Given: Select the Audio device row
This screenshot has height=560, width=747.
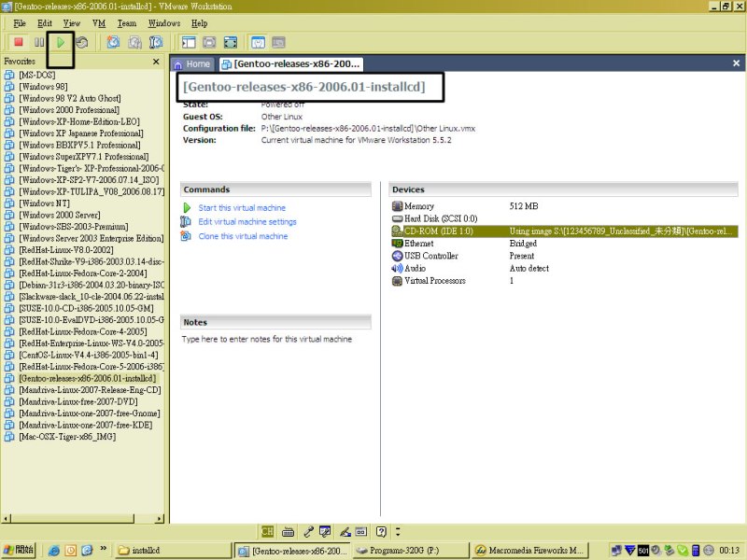Looking at the screenshot, I should pos(564,268).
